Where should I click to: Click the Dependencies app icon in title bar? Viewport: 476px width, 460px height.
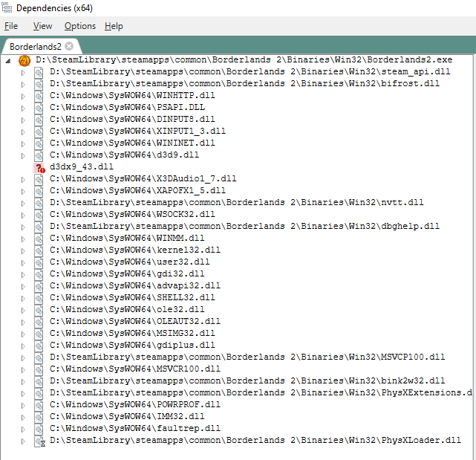(x=7, y=7)
